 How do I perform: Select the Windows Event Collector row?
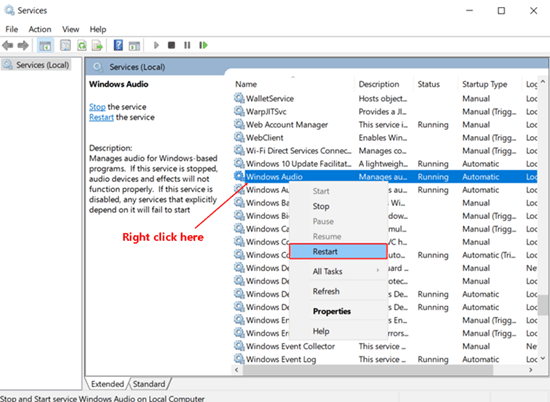pos(385,346)
